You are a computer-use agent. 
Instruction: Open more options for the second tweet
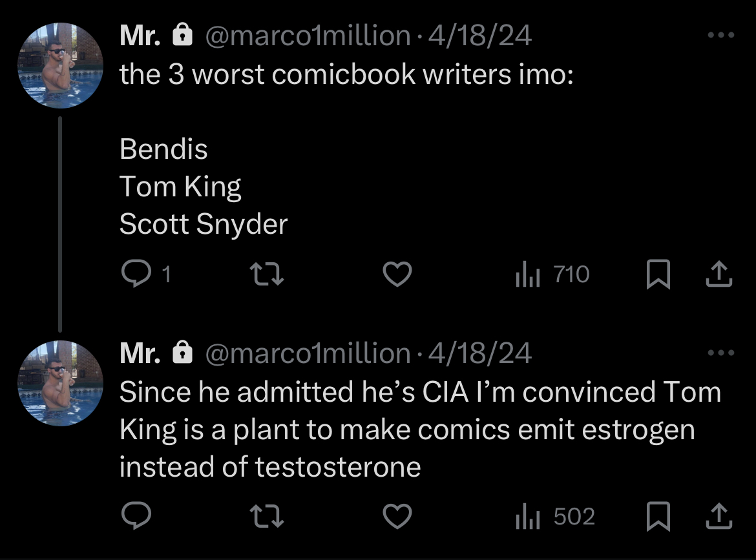click(721, 353)
